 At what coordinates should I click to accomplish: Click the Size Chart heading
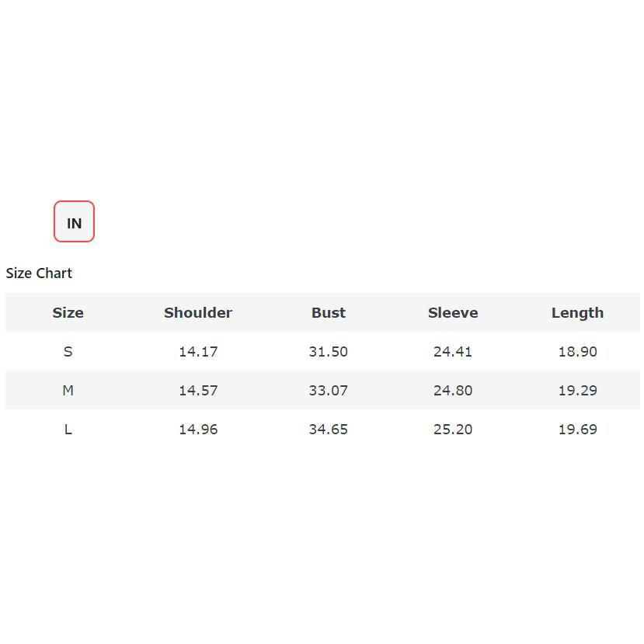click(39, 273)
